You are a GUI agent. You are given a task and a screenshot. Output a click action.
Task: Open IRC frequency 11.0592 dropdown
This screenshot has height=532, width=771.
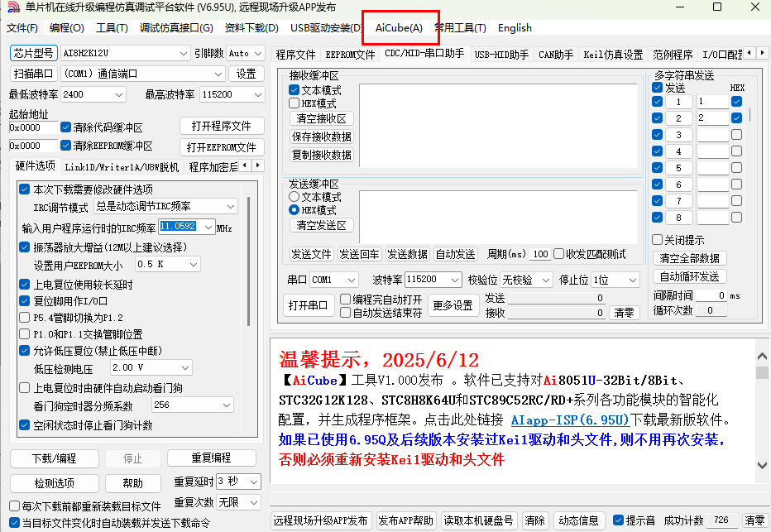tap(187, 227)
